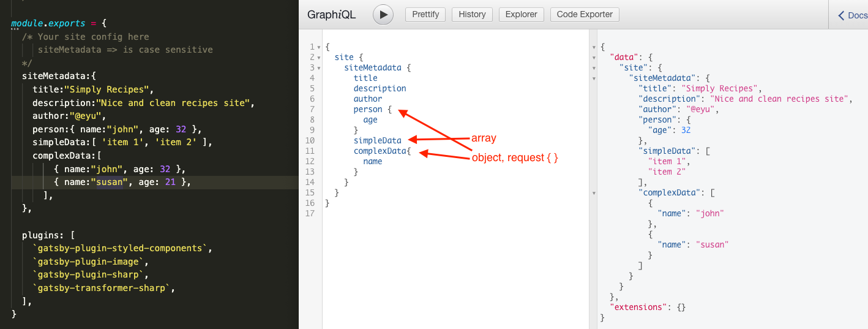
Task: Collapse fold arrow on query line 1
Action: point(320,47)
